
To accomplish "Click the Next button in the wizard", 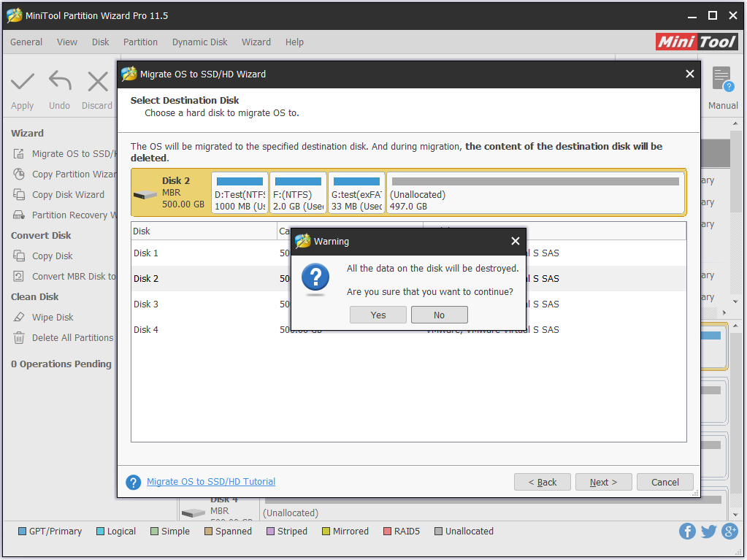I will [603, 482].
